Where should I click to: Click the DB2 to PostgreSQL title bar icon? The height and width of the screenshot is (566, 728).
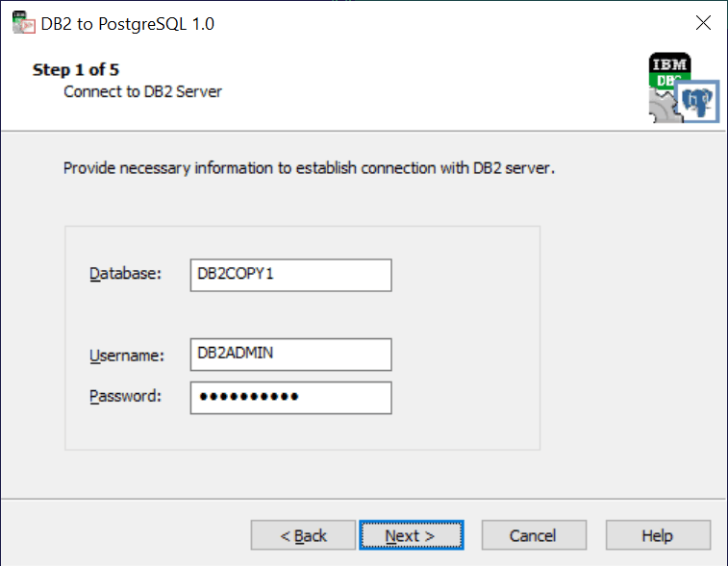click(23, 23)
